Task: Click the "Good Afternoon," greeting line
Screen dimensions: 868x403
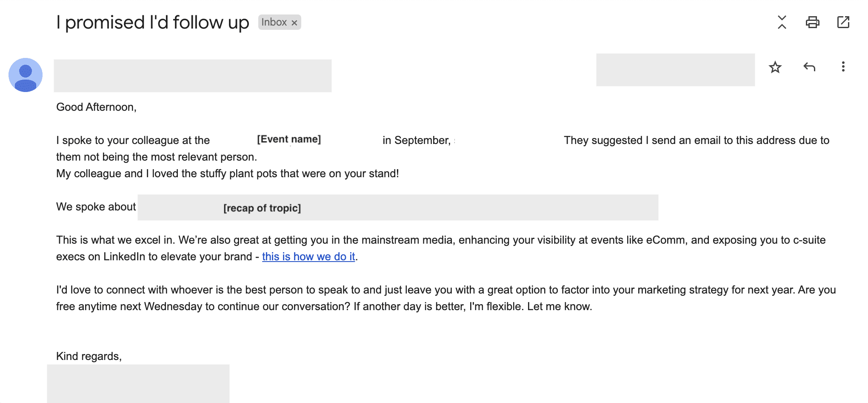Action: pyautogui.click(x=96, y=107)
